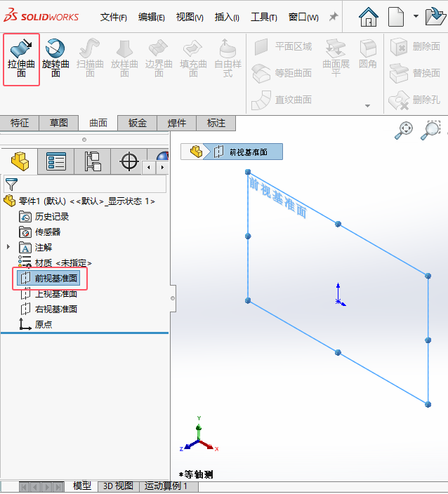Select the Revolved Surface (旋转曲面) tool

[x=55, y=59]
